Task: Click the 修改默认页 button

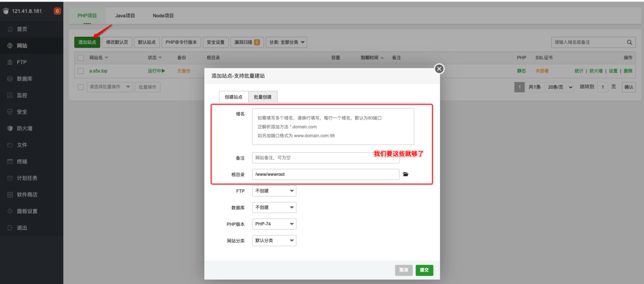Action: tap(117, 42)
